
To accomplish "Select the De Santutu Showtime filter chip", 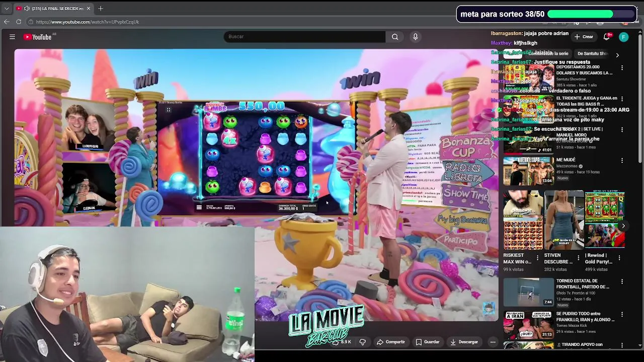I will point(592,53).
